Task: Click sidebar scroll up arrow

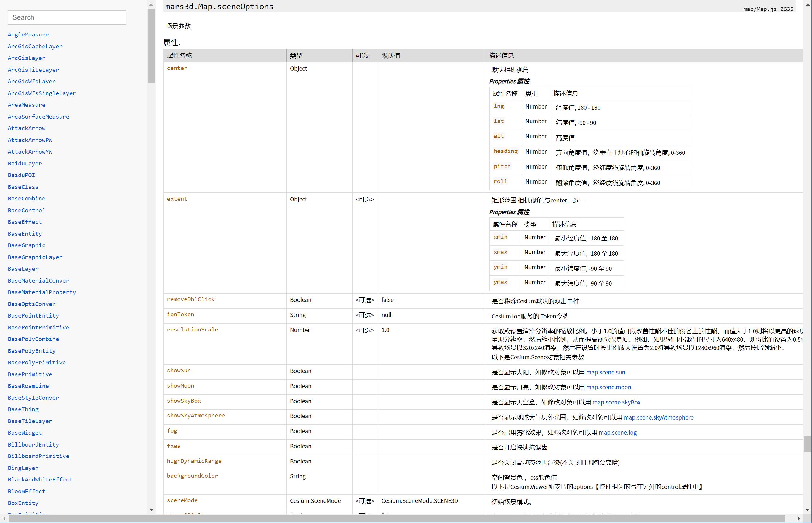Action: click(x=151, y=4)
